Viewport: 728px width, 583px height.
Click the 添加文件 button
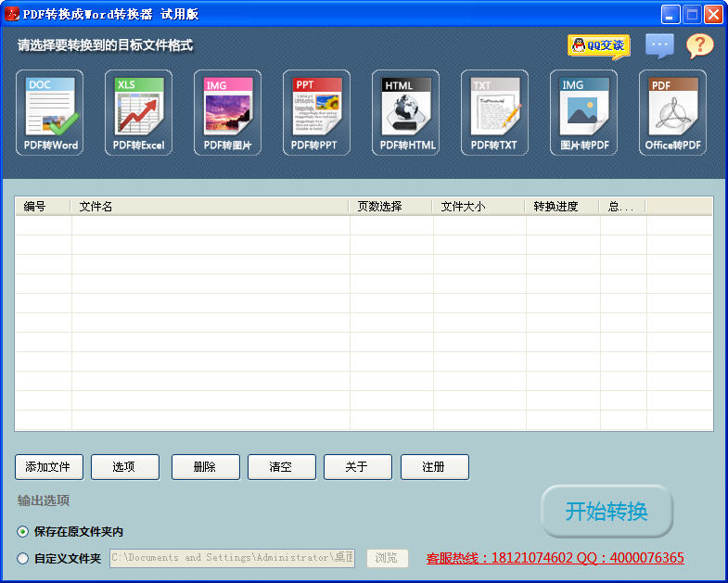click(48, 467)
